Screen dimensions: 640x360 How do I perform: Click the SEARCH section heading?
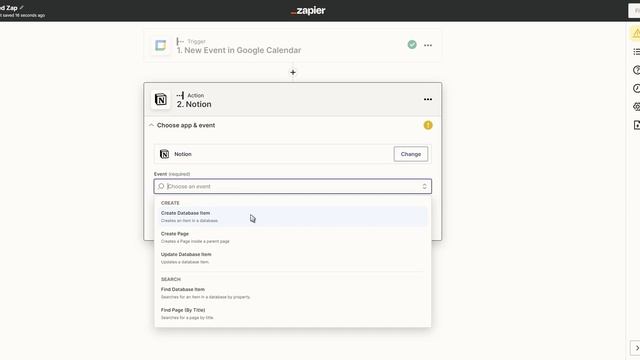[171, 279]
